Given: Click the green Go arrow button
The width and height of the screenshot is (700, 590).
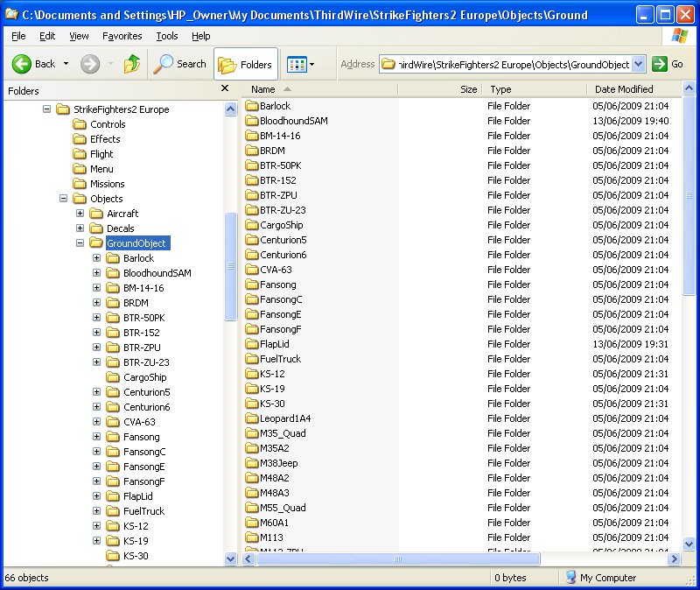Looking at the screenshot, I should [x=659, y=64].
